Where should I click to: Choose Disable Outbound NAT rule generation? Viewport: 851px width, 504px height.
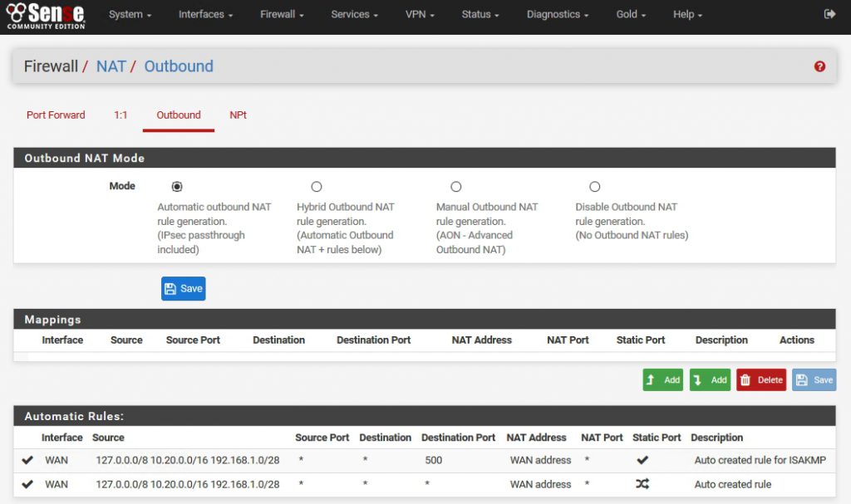pos(595,186)
